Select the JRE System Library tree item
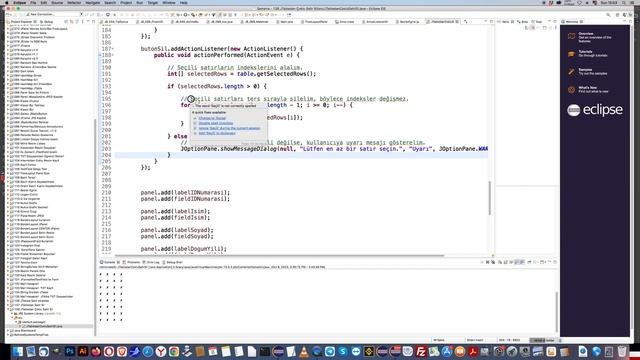Screen dimensions: 640x360 click(37, 313)
